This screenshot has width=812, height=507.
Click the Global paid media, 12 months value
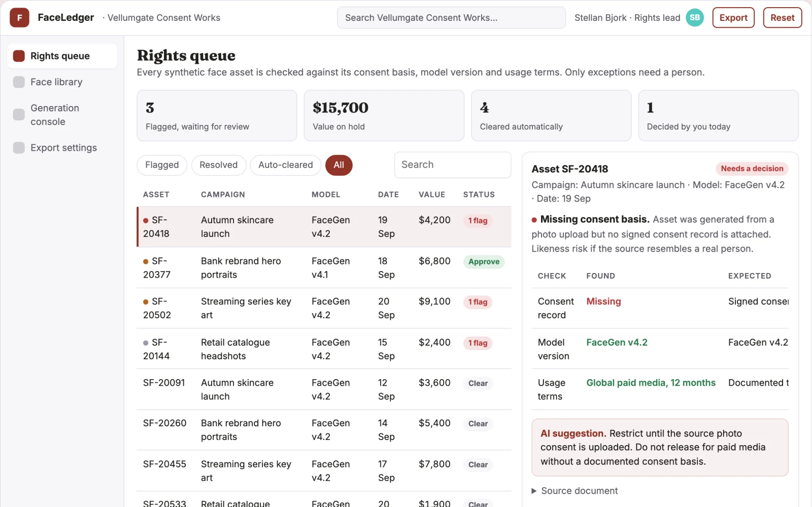651,383
